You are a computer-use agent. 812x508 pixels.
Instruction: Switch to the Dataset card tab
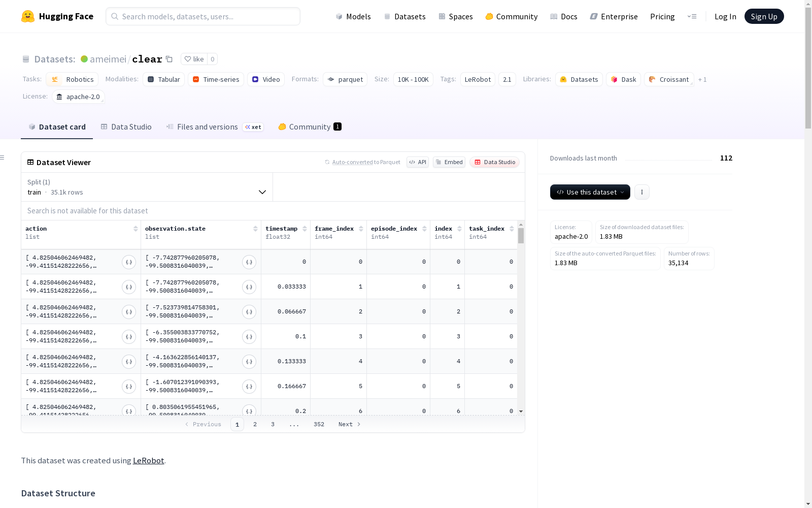[57, 127]
